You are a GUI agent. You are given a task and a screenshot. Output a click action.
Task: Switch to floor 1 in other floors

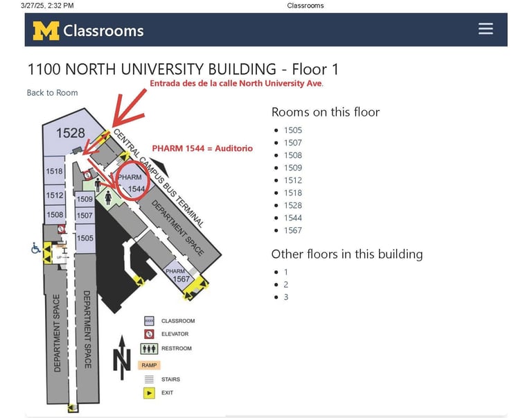click(x=286, y=272)
